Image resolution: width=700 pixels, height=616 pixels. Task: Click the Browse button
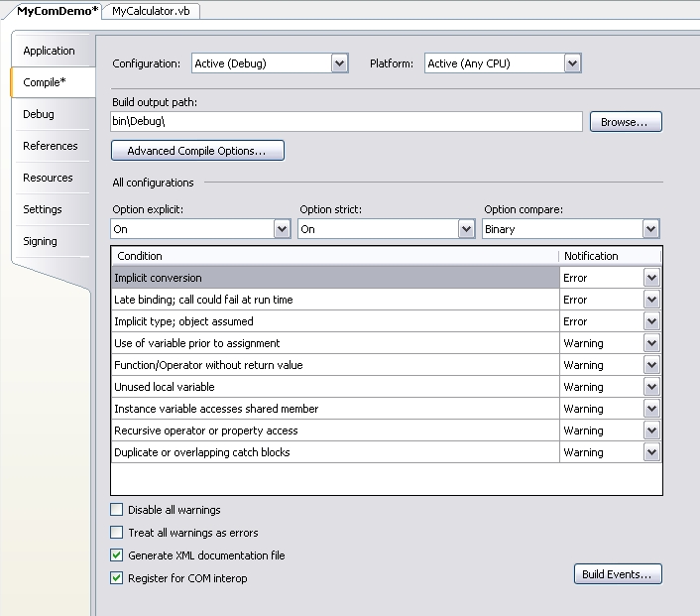pyautogui.click(x=626, y=122)
